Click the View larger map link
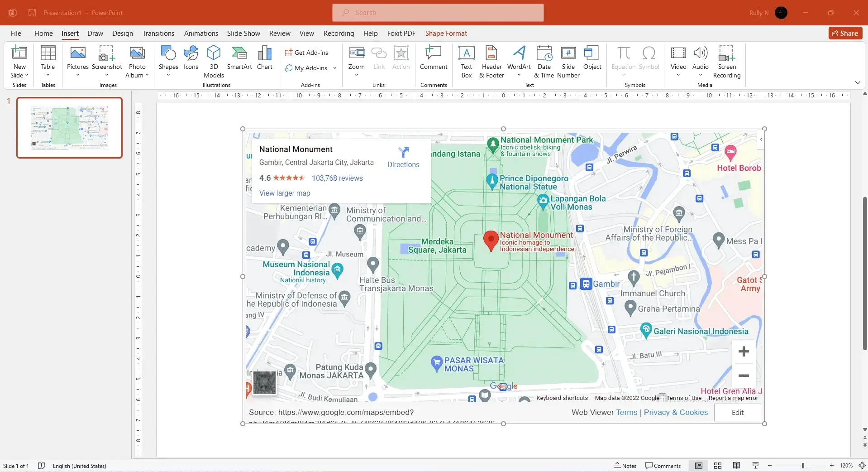This screenshot has width=868, height=472. click(285, 193)
